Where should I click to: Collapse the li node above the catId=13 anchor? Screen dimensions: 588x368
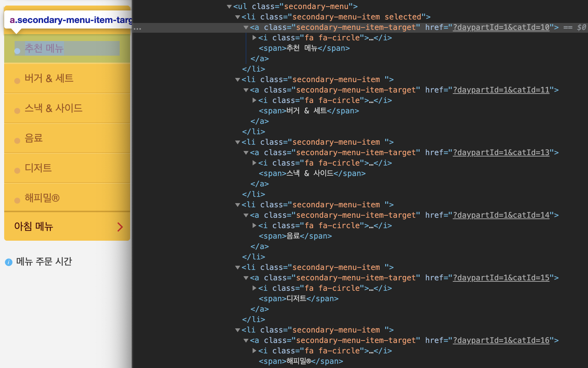click(x=238, y=142)
